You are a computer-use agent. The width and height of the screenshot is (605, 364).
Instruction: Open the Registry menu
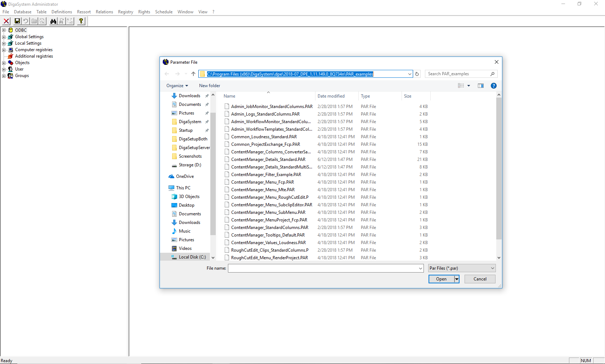pyautogui.click(x=125, y=12)
